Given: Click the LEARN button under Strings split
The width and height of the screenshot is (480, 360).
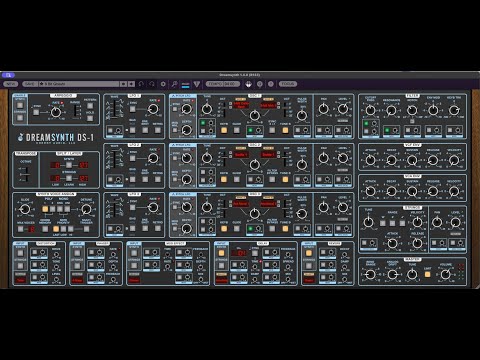Looking at the screenshot, I should tap(69, 178).
